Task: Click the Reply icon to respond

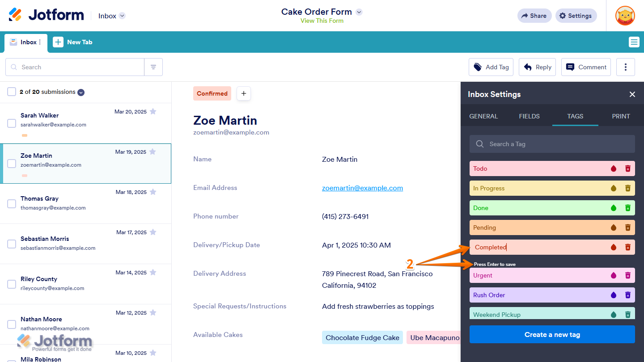Action: click(x=537, y=67)
